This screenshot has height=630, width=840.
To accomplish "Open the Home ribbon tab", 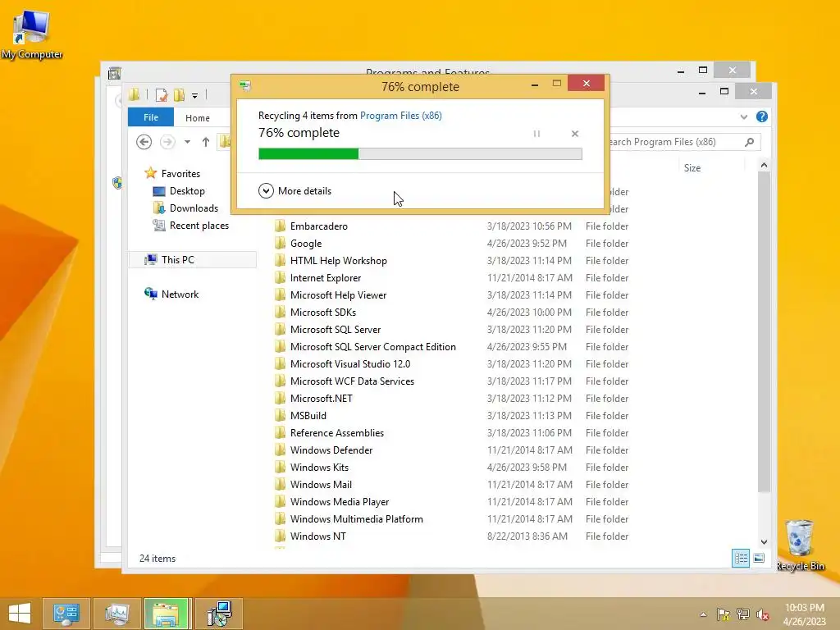I will pos(198,118).
